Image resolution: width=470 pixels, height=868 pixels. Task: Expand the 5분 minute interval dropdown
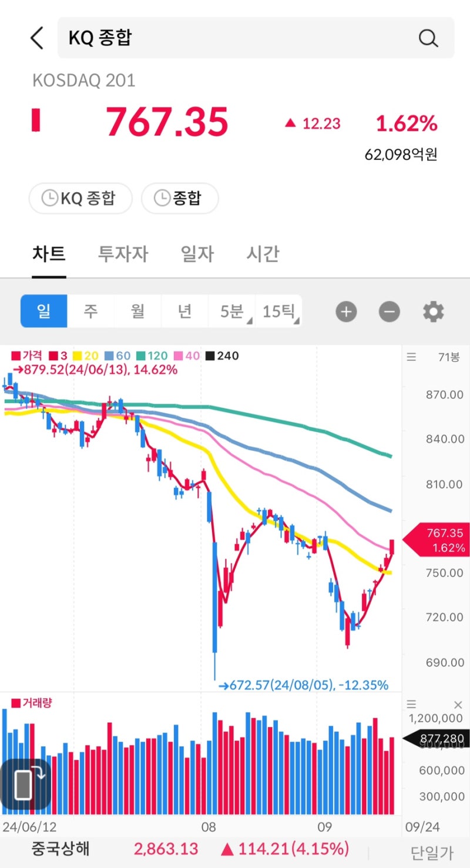pos(231,311)
